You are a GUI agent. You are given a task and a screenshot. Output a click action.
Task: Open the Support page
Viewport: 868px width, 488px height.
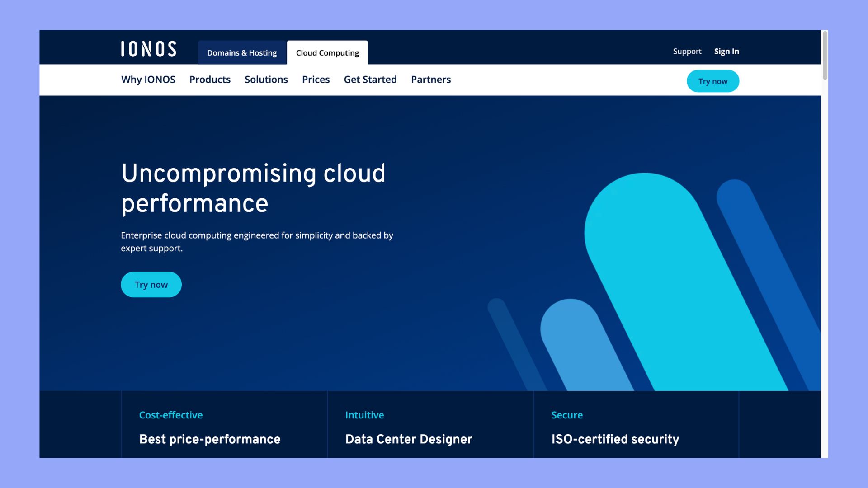click(687, 51)
